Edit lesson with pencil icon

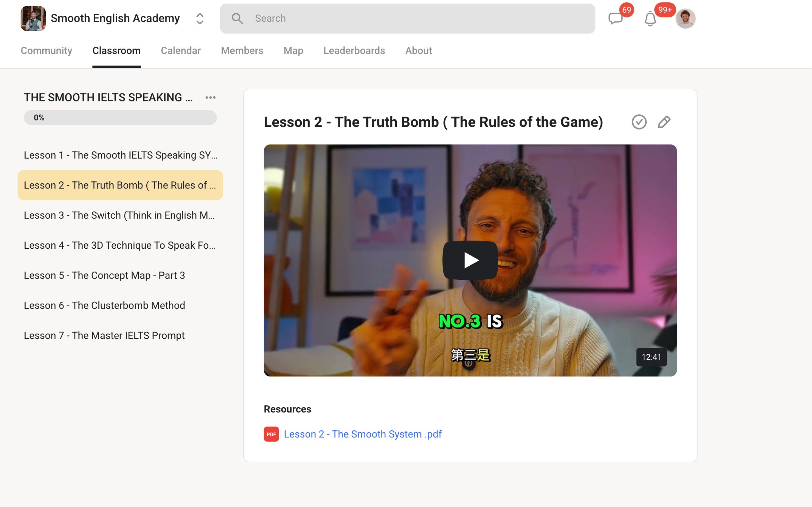pos(664,122)
